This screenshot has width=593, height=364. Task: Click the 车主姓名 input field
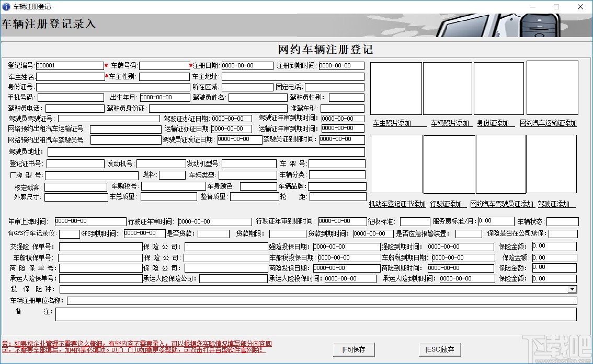point(70,77)
